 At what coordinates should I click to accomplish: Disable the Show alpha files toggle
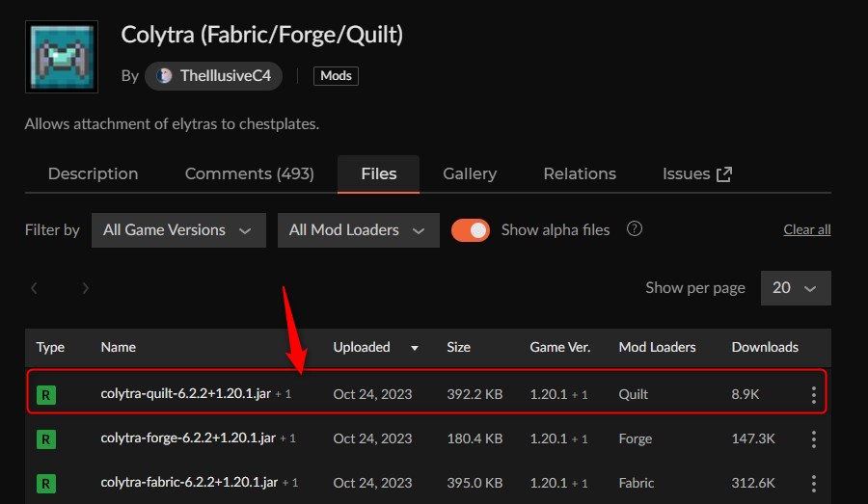pos(471,230)
